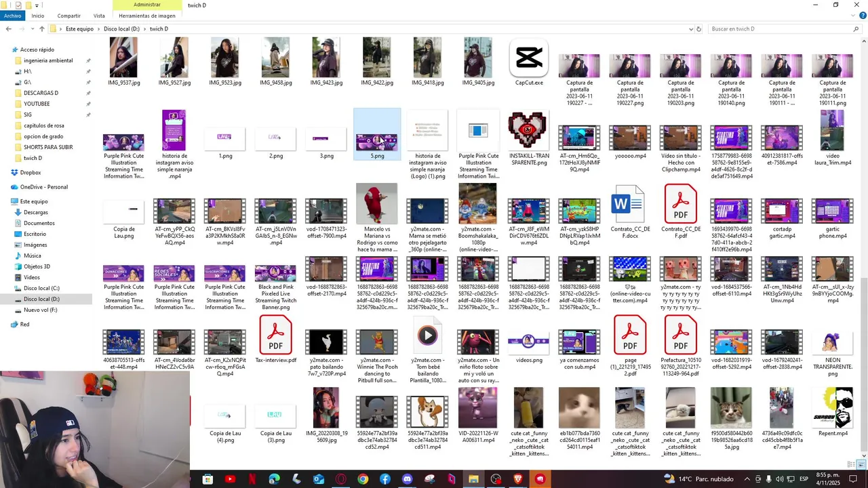The image size is (868, 488).
Task: Select the Tax-interview.pdf file
Action: pos(275,335)
